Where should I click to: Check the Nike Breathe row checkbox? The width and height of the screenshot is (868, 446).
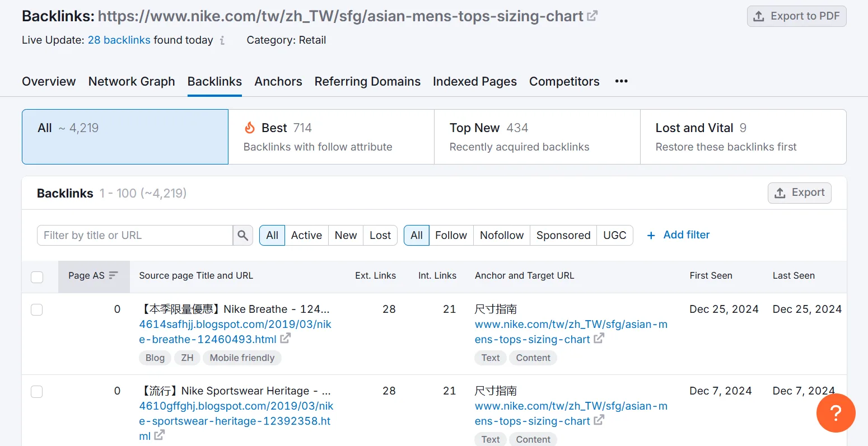37,309
